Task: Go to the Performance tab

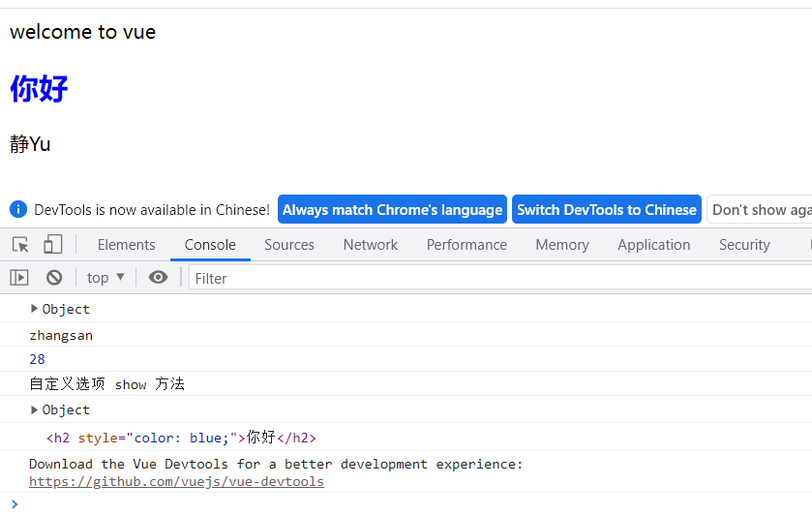Action: [x=466, y=245]
